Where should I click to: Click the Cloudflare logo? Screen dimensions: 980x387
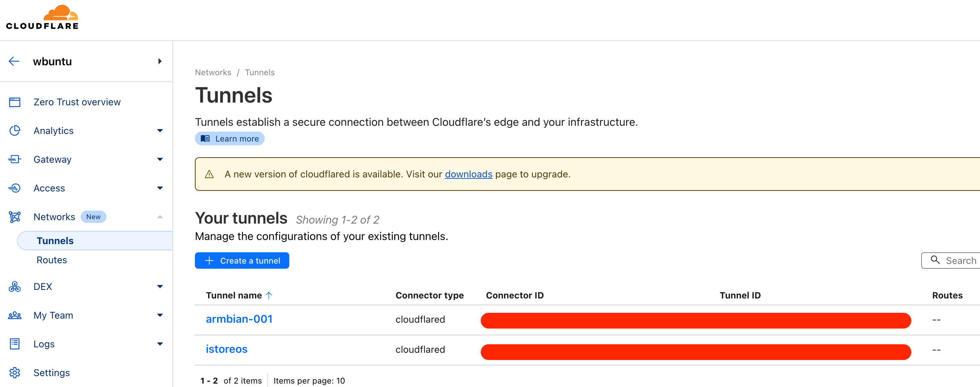click(42, 17)
